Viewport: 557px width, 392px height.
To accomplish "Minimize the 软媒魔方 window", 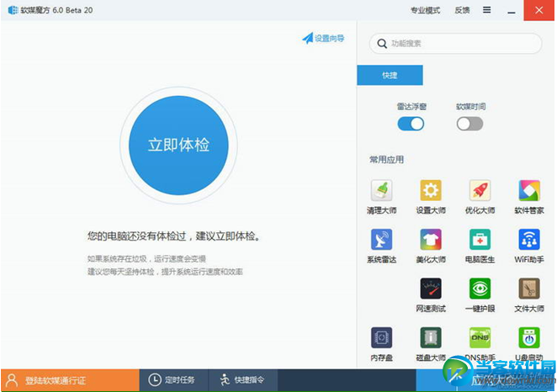I will point(512,11).
